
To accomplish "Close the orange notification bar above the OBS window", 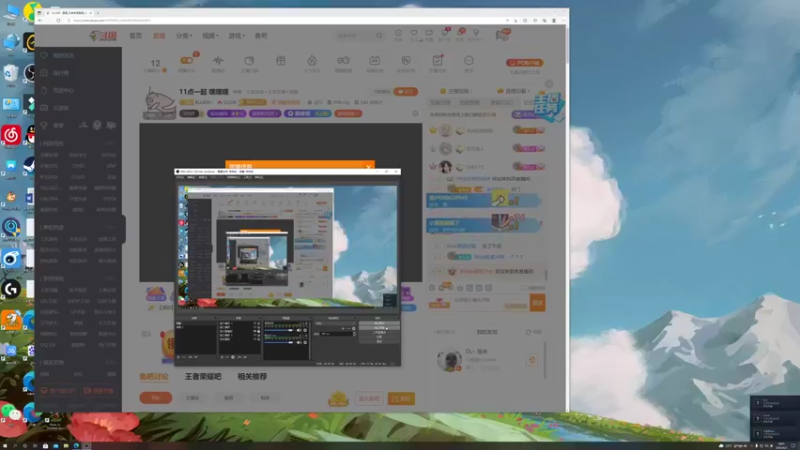I will 368,166.
